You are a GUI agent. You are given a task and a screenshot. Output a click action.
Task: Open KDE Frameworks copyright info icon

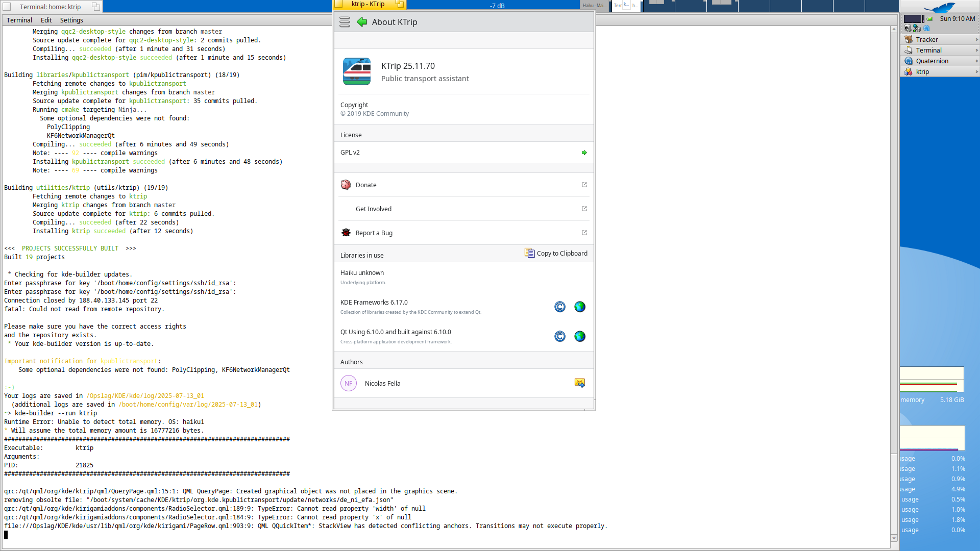tap(560, 307)
